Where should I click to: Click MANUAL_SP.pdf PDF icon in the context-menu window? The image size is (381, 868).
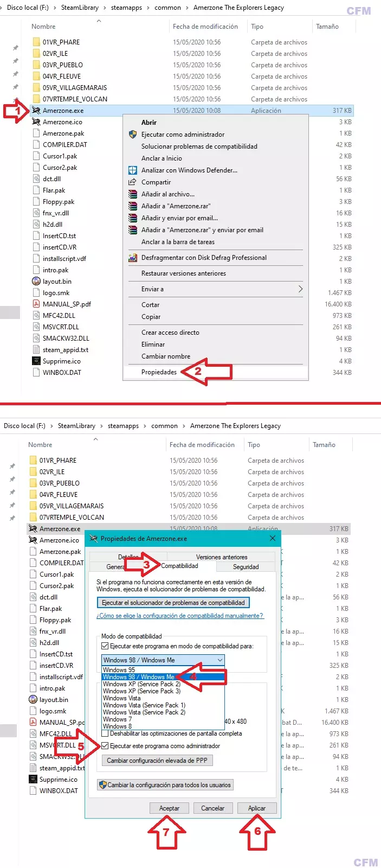(36, 304)
